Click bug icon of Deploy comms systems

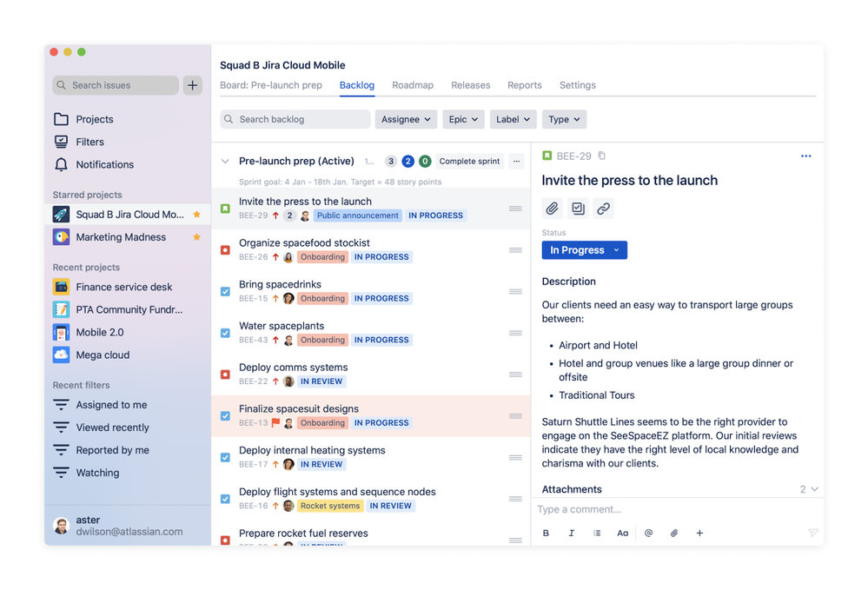click(225, 375)
